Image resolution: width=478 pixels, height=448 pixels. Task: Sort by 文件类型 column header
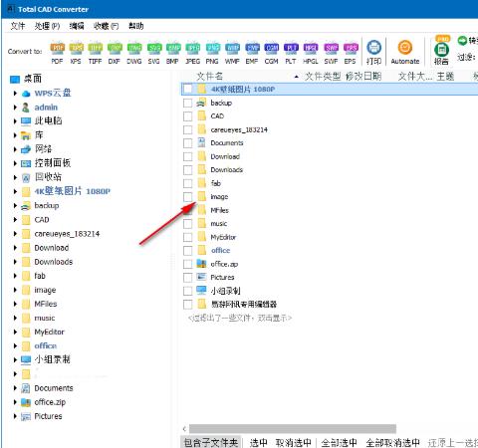323,77
